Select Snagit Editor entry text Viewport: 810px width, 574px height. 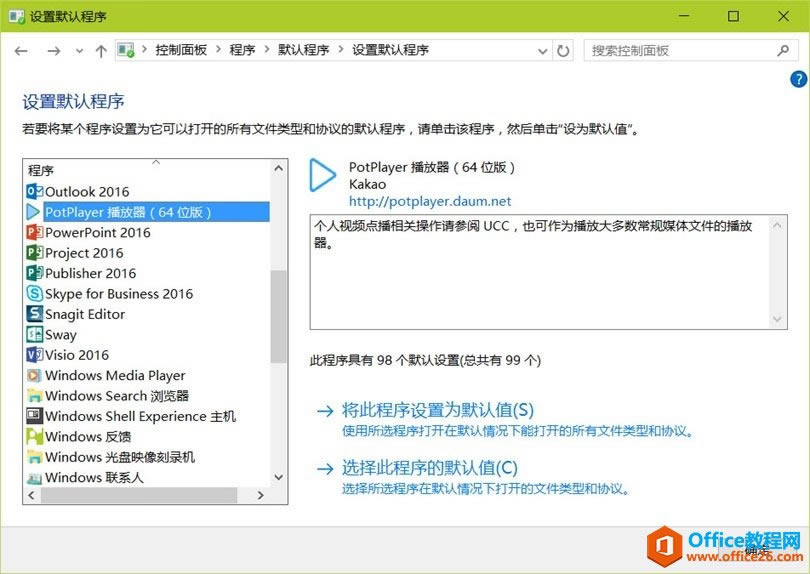pos(85,314)
